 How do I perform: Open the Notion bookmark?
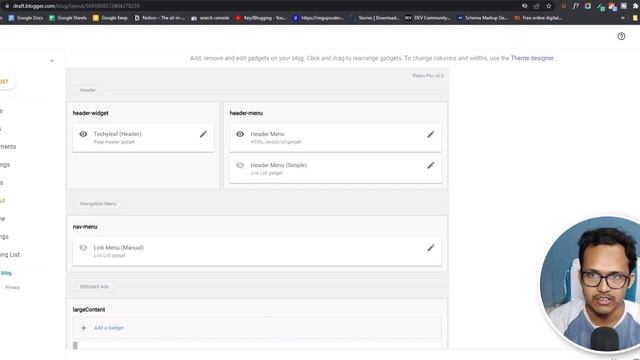click(x=160, y=18)
